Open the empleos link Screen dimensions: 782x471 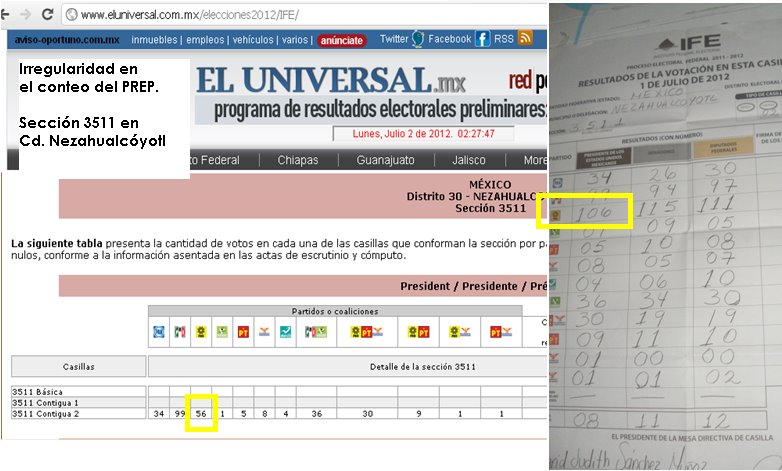pos(205,40)
